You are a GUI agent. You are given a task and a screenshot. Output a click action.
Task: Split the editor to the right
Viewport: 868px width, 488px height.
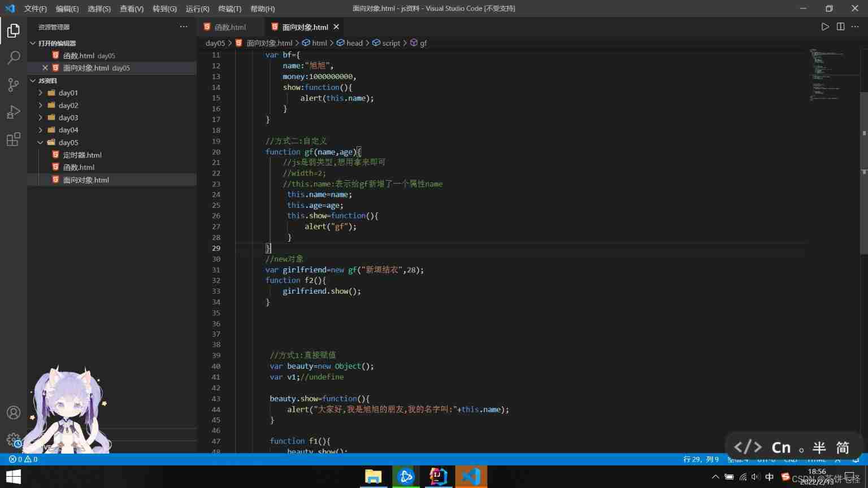pos(840,27)
